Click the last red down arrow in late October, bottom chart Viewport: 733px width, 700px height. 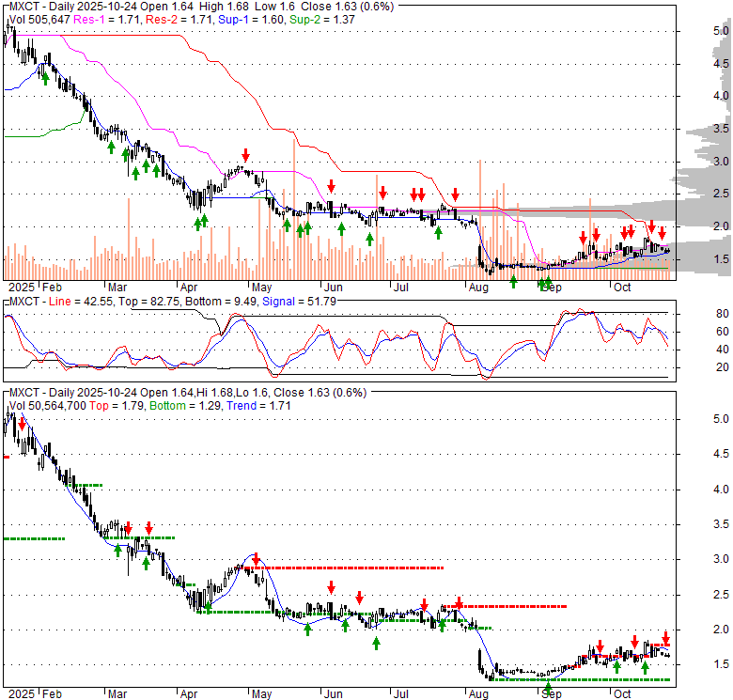pos(665,638)
